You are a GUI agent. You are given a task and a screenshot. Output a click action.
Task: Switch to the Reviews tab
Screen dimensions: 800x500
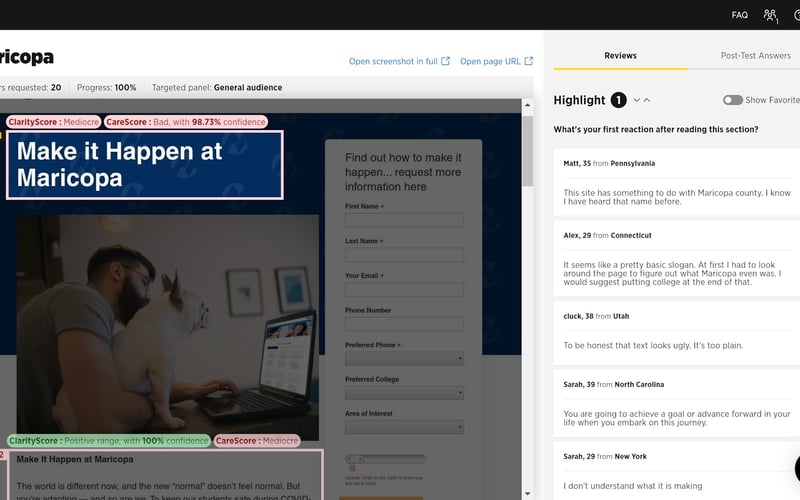click(x=620, y=56)
